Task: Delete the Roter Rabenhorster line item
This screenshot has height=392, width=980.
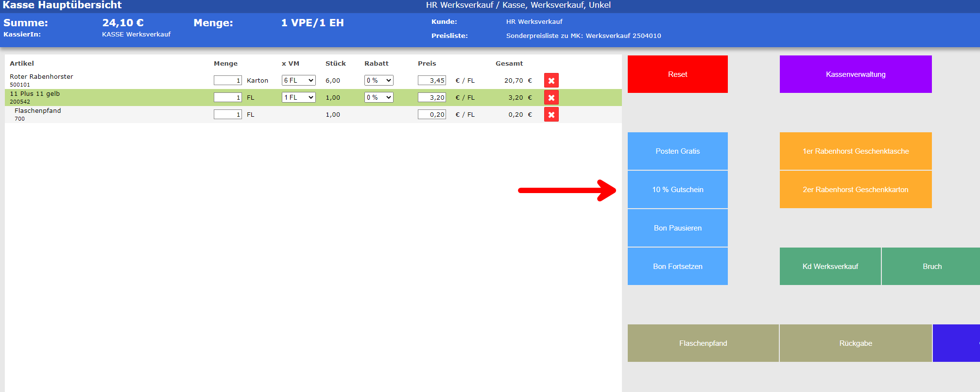Action: [551, 81]
